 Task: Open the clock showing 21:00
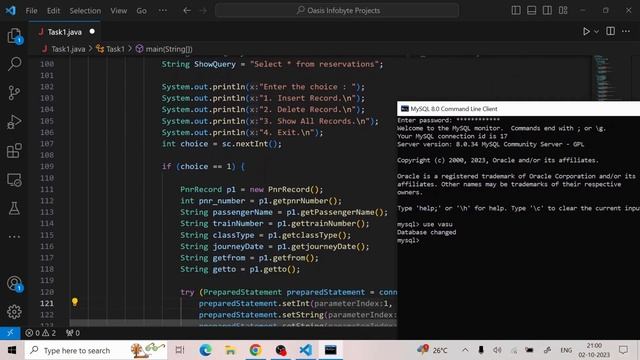[594, 350]
